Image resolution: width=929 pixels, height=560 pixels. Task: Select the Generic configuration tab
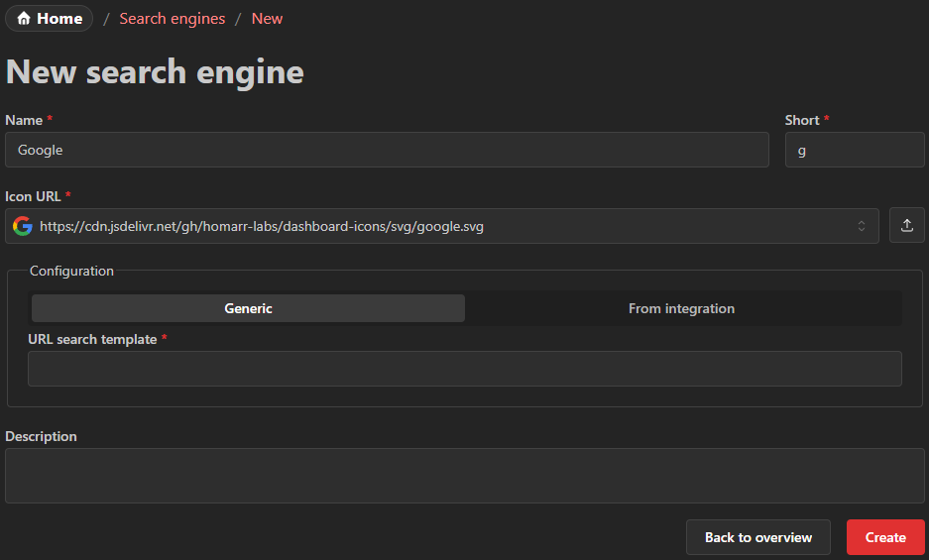point(248,308)
